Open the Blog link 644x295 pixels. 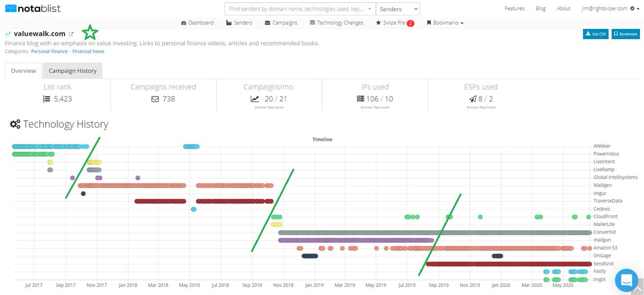[x=540, y=9]
